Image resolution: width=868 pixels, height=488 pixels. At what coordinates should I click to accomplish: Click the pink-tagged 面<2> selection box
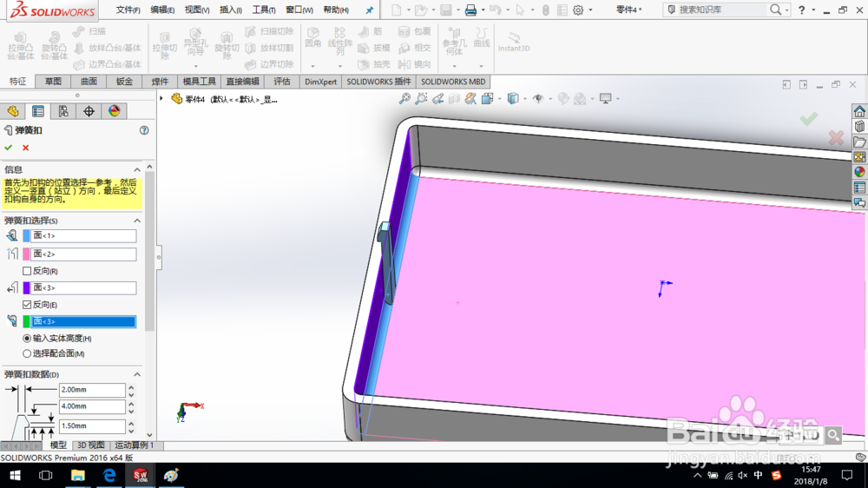click(83, 254)
